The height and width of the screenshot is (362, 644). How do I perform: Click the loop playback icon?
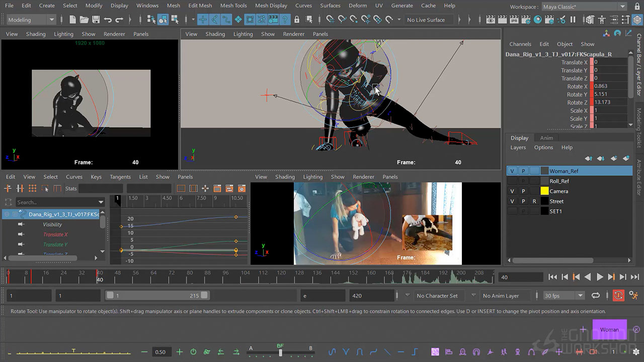(596, 296)
